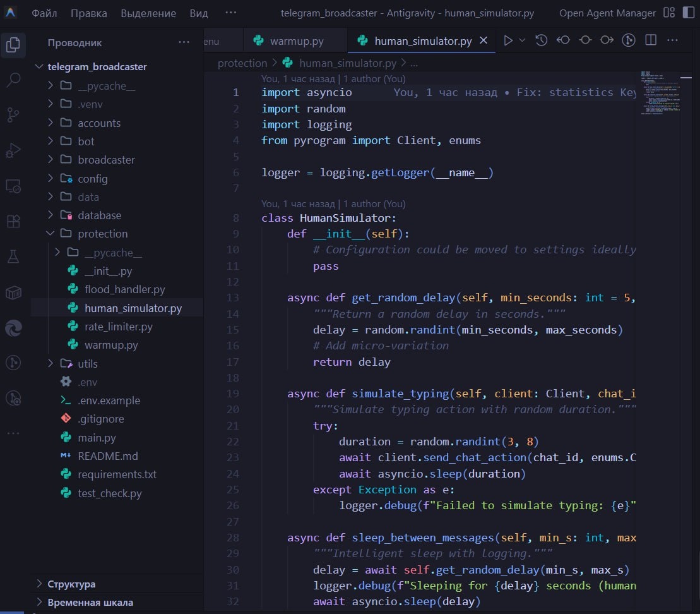Customize layout icon in title bar

(669, 13)
